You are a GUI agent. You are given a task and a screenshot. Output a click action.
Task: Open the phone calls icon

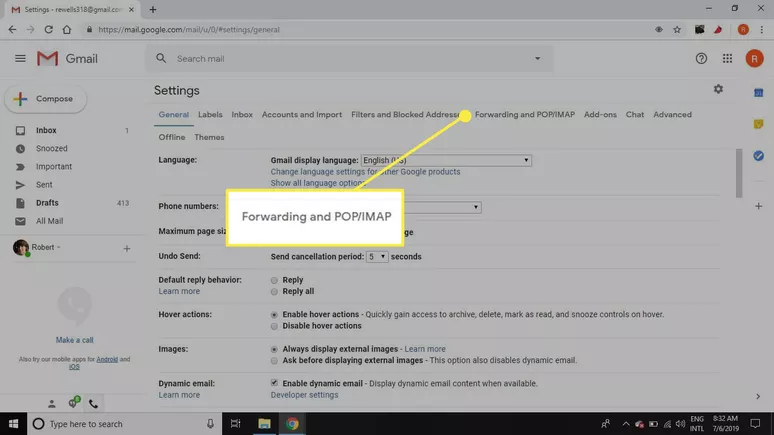[93, 404]
